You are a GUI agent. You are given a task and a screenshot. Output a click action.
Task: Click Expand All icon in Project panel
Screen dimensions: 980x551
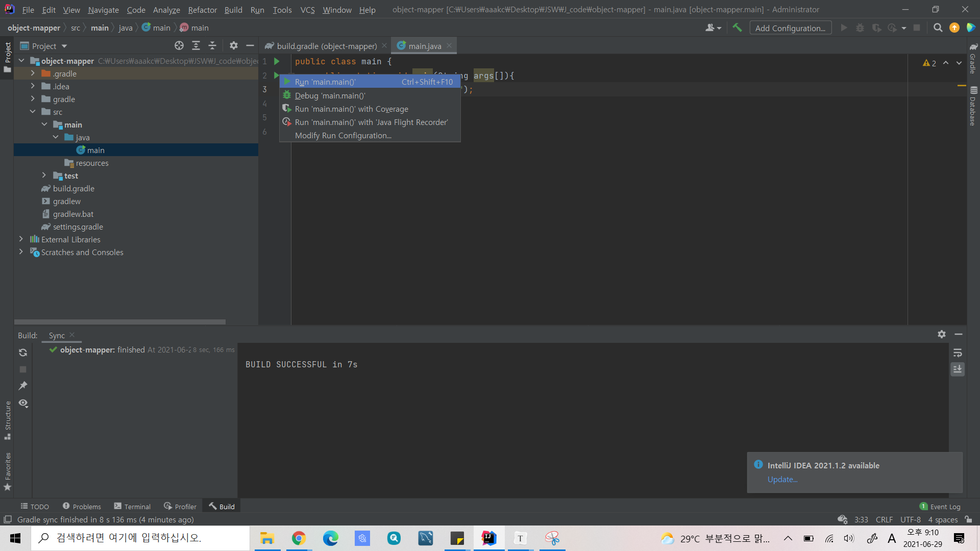(196, 46)
